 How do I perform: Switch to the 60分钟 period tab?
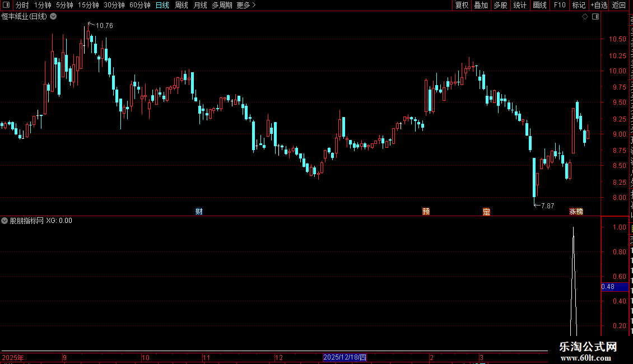coord(139,5)
